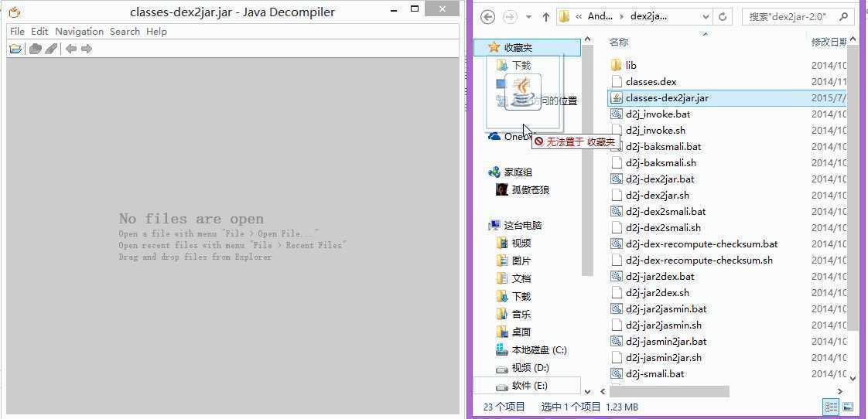The image size is (868, 419).
Task: Open the Navigation menu
Action: pos(79,32)
